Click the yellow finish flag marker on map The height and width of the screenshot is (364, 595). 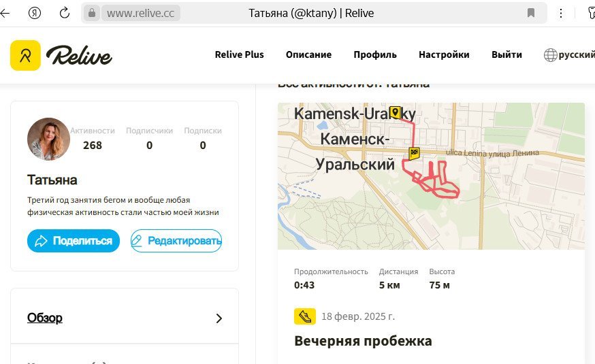(414, 154)
